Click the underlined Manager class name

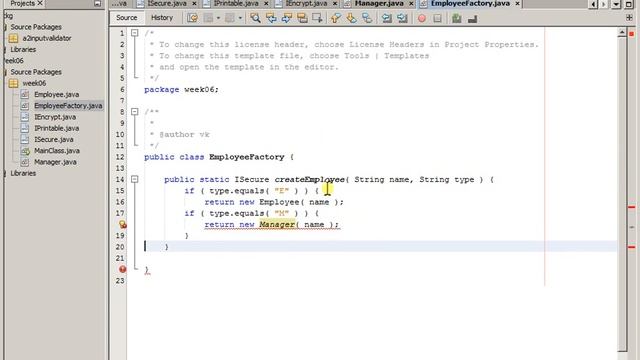click(277, 224)
